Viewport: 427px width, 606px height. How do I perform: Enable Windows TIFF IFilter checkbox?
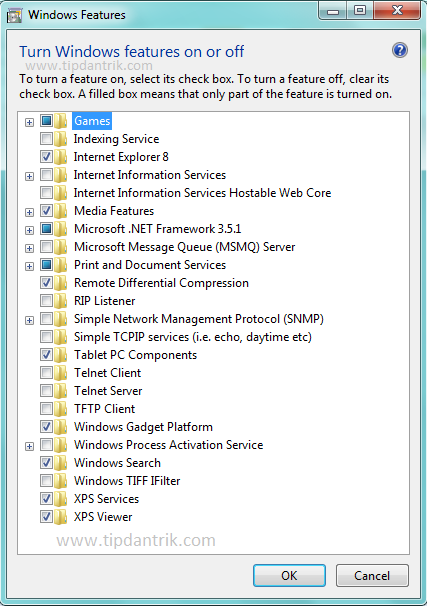[46, 481]
